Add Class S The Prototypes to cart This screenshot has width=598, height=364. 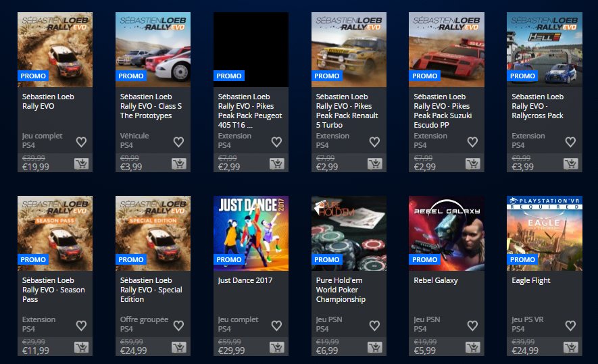179,164
